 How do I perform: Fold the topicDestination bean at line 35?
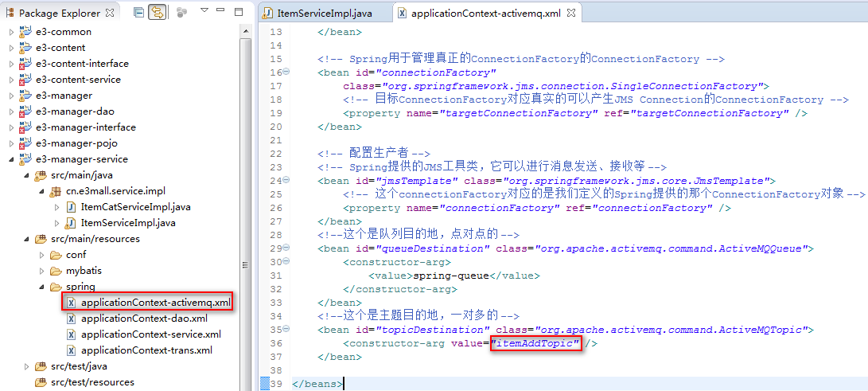coord(286,329)
